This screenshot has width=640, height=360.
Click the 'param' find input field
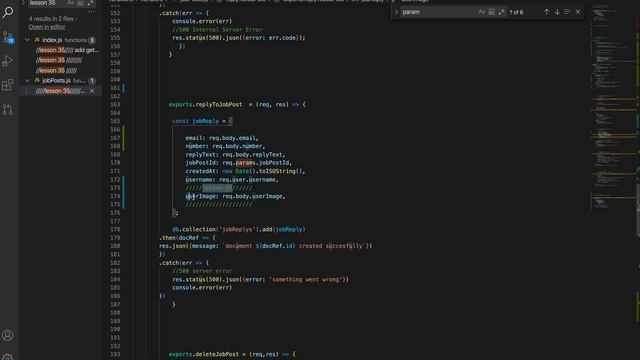(x=439, y=12)
